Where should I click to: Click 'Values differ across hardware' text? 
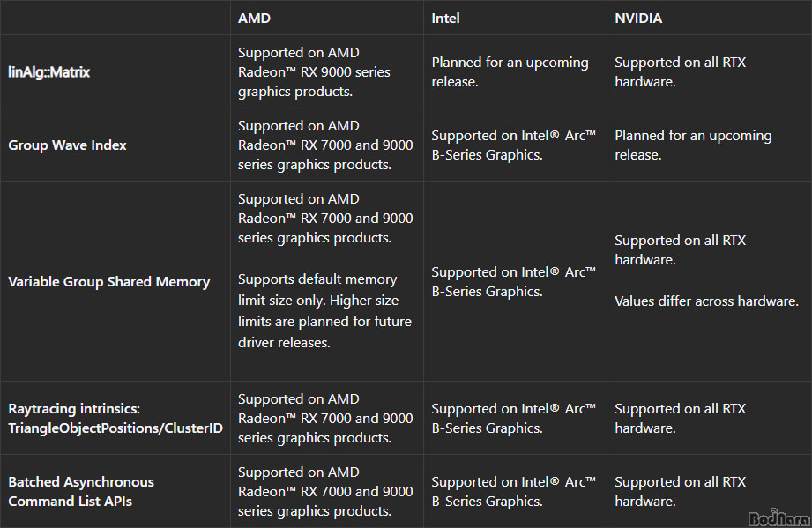706,301
